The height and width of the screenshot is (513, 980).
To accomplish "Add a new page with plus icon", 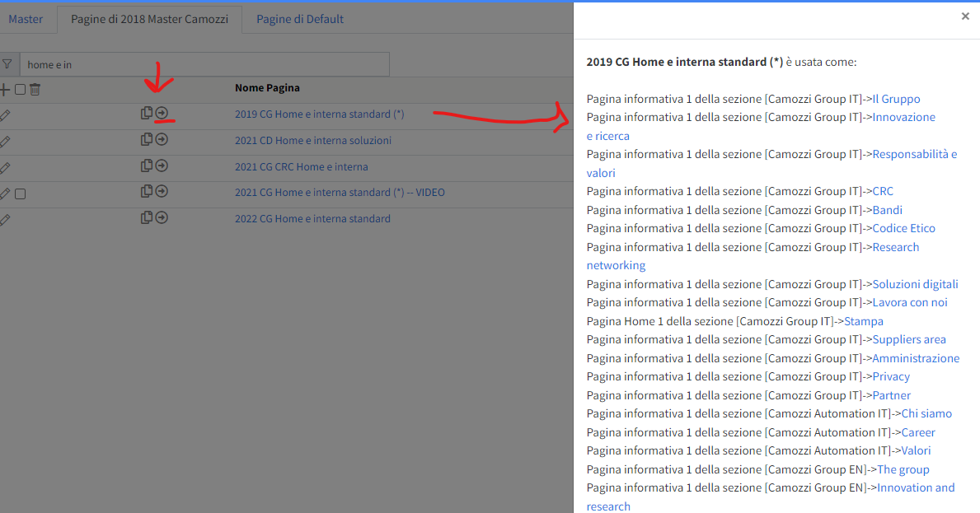I will pyautogui.click(x=4, y=89).
